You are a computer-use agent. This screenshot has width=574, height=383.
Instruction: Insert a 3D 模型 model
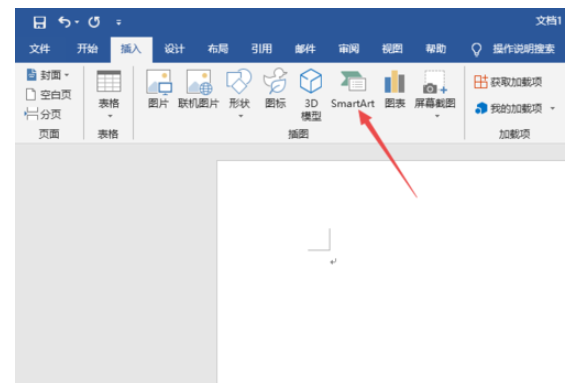[x=311, y=95]
